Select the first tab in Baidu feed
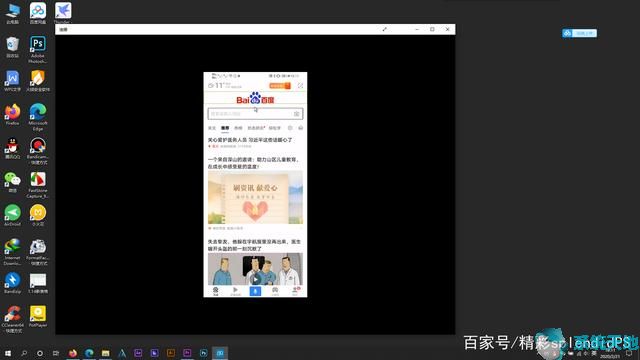Screen dimensions: 640x360 click(x=212, y=128)
